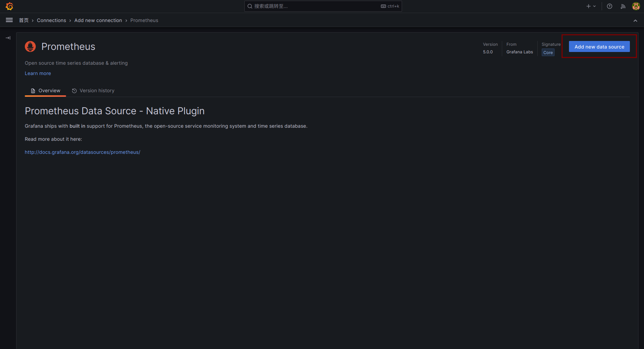Click the user profile avatar
Viewport: 644px width, 349px height.
(636, 6)
